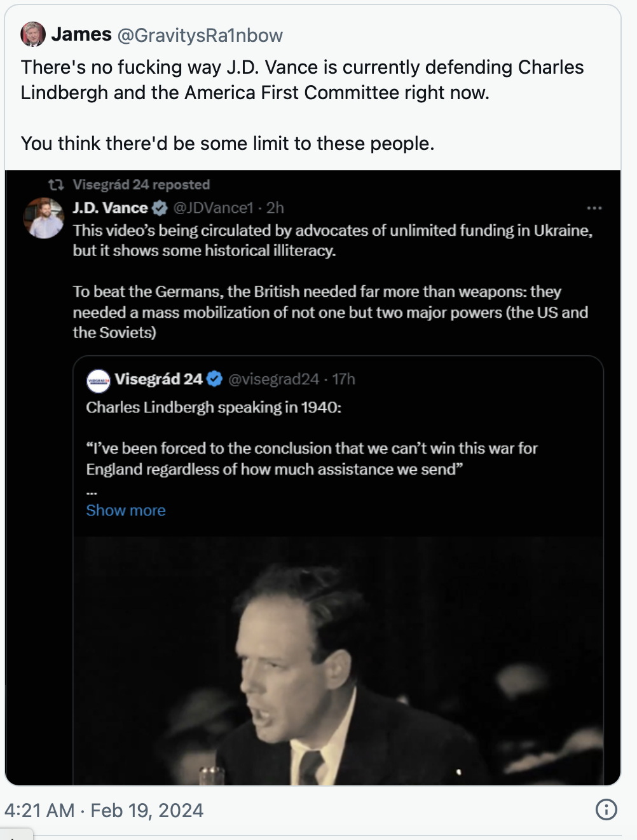Open the 2h timestamp on Vance's post
The image size is (637, 840).
tap(275, 208)
